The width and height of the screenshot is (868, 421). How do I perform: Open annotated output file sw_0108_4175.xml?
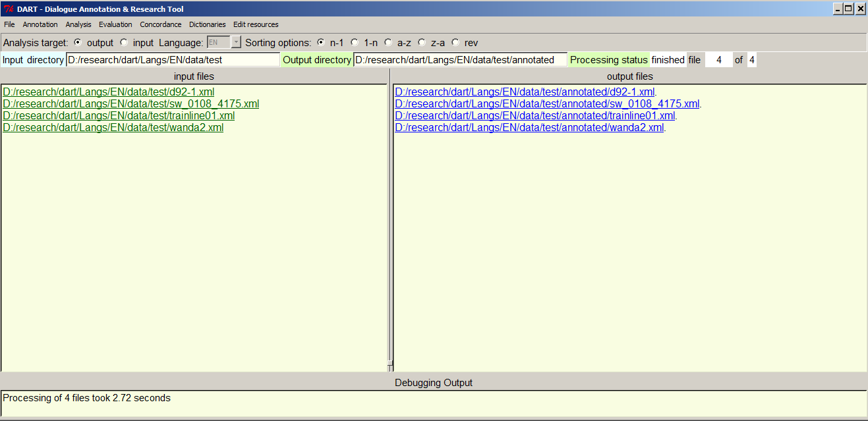pyautogui.click(x=546, y=104)
